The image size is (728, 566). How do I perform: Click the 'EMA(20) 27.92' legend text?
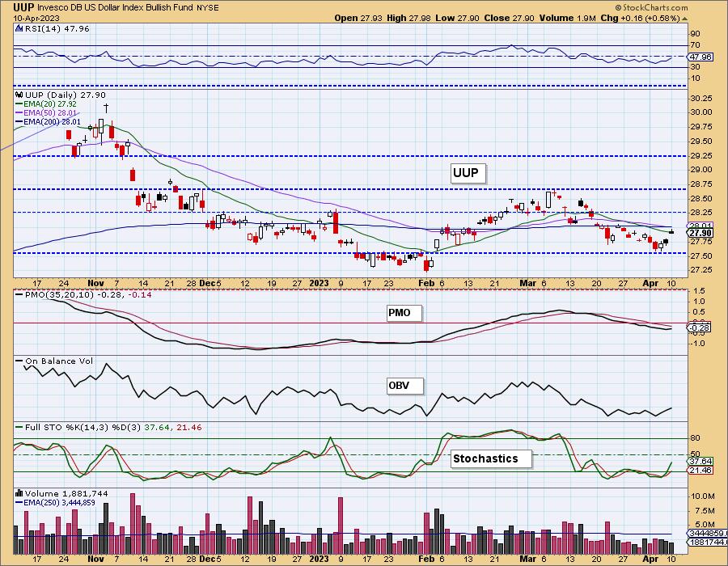pyautogui.click(x=50, y=104)
